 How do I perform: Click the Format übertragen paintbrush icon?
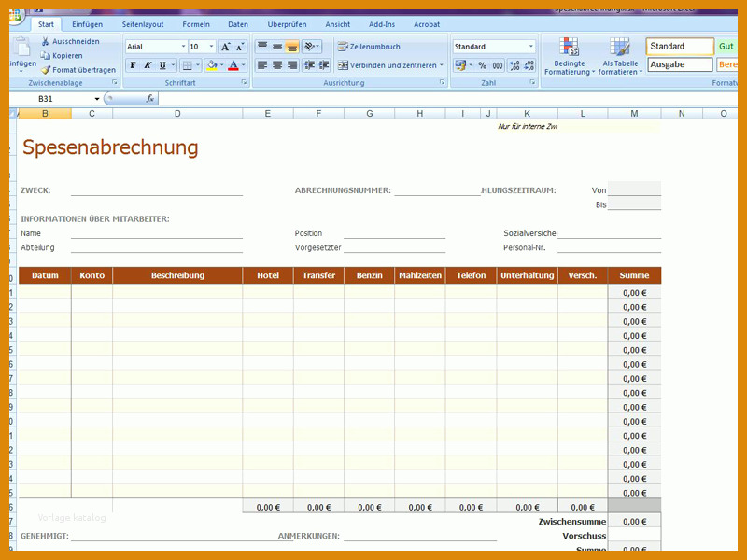[45, 70]
